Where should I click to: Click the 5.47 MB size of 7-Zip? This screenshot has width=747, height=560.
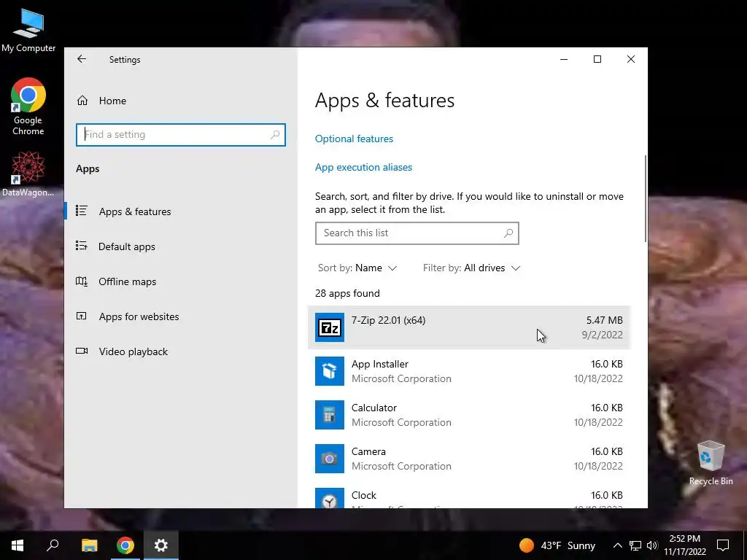pyautogui.click(x=604, y=320)
